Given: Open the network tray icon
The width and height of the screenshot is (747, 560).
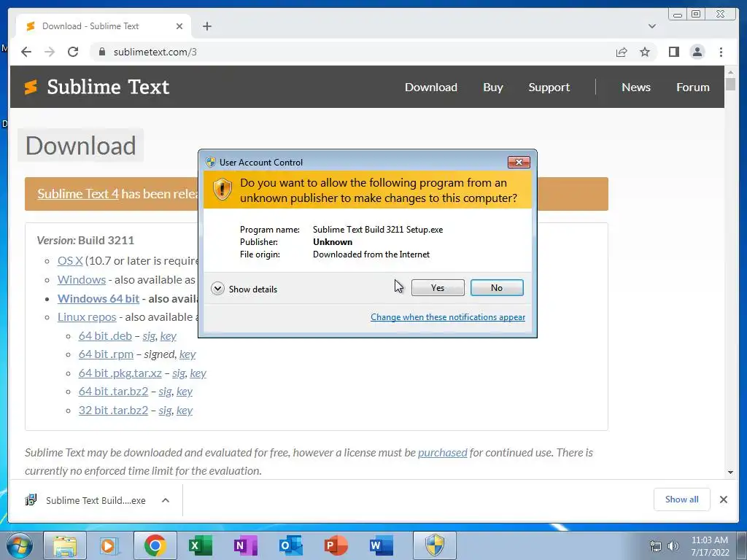Looking at the screenshot, I should pyautogui.click(x=656, y=545).
